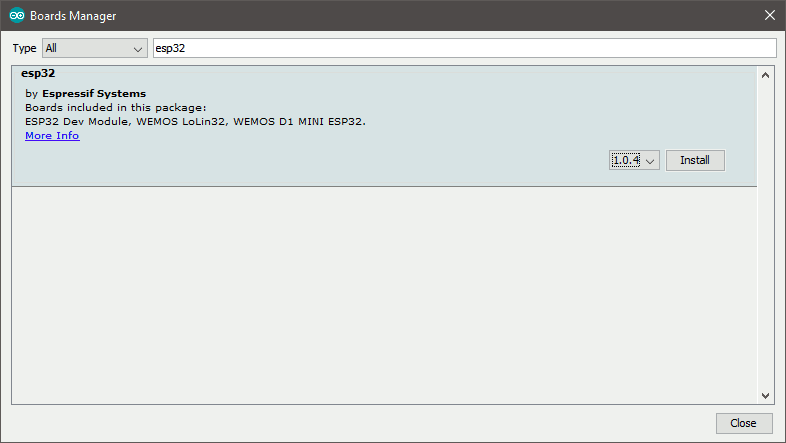Click the chevron arrow on the Type dropdown
Screen dimensions: 786x443
[x=138, y=49]
